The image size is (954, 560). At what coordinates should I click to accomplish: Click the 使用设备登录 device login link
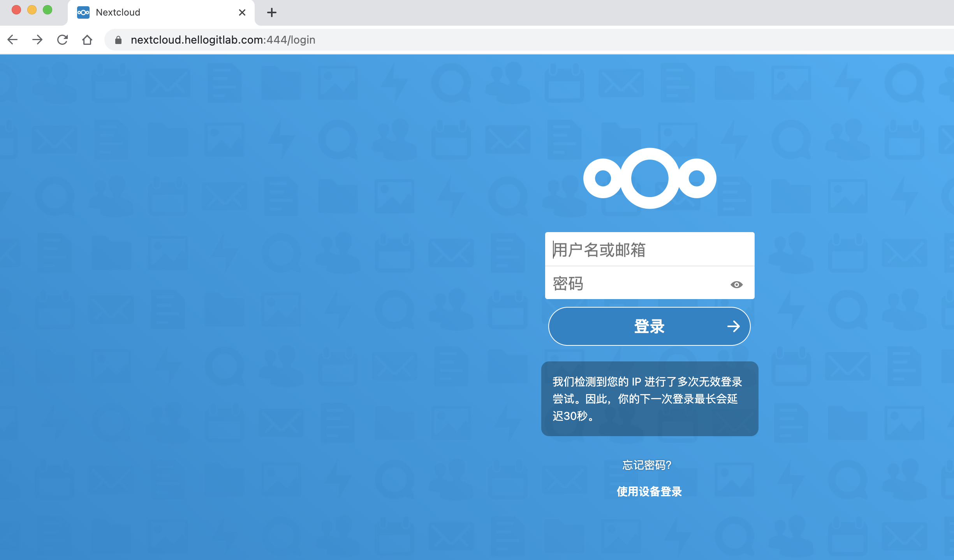tap(649, 491)
